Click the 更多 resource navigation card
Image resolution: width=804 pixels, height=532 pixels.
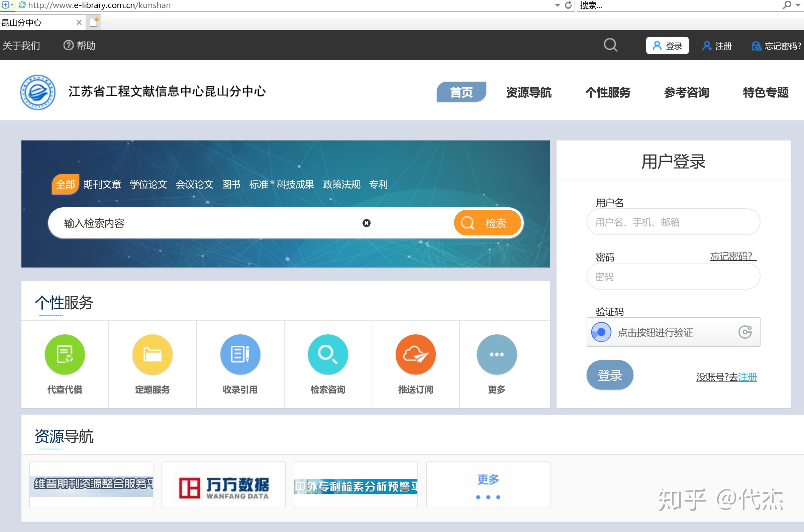pos(488,485)
